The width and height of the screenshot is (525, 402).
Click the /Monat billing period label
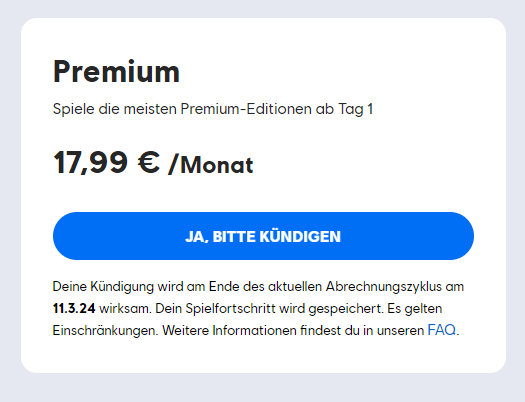point(211,165)
